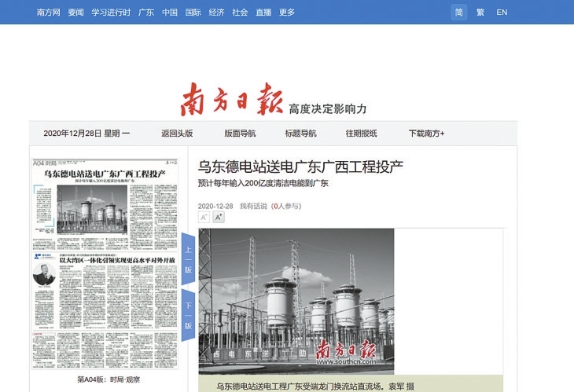
Task: Click the 第A04版：时局·观察 label
Action: [109, 379]
